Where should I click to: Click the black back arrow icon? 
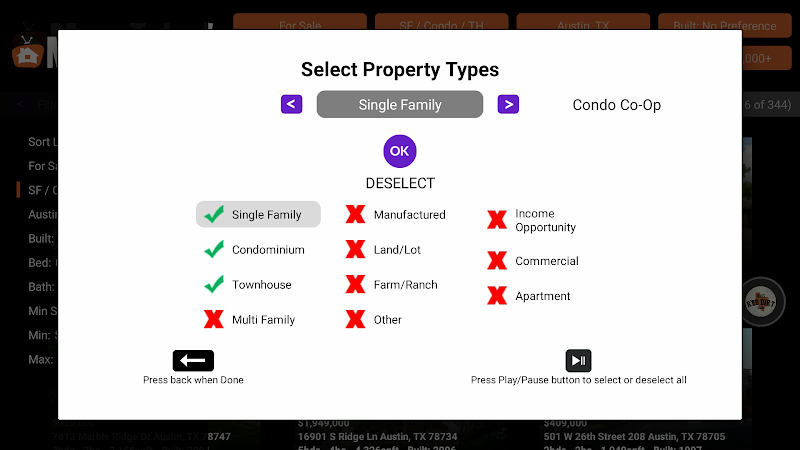(193, 361)
